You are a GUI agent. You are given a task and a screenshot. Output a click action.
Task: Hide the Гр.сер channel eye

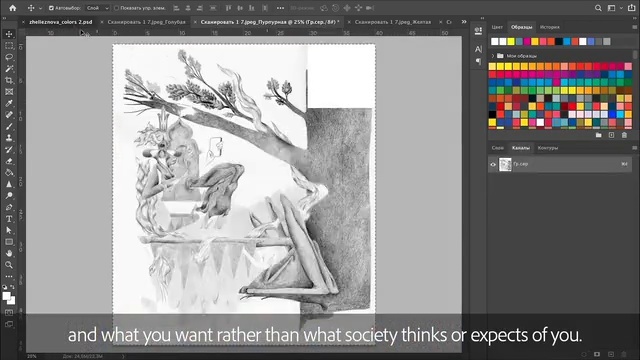(x=493, y=164)
